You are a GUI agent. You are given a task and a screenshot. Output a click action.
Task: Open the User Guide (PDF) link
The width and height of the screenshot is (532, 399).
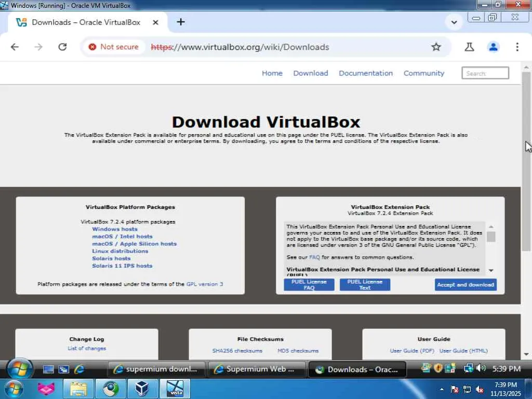412,351
